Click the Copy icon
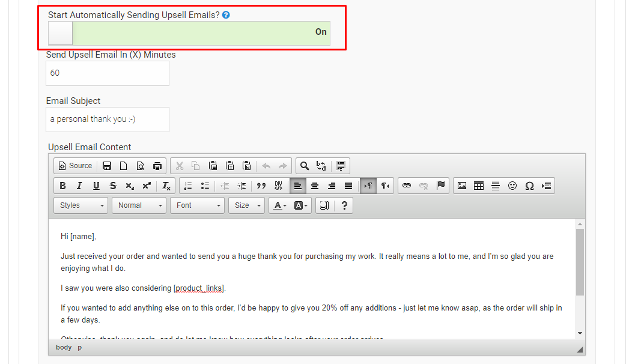 click(x=196, y=166)
